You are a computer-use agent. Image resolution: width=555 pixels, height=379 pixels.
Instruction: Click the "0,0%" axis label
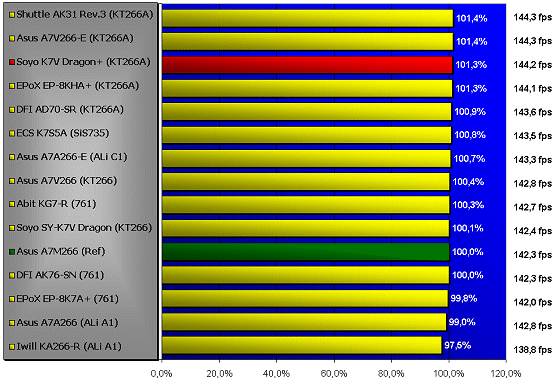point(161,373)
